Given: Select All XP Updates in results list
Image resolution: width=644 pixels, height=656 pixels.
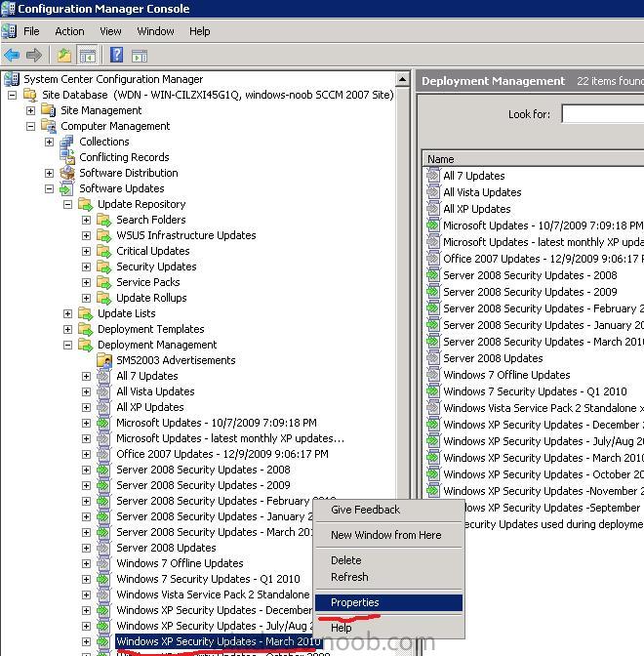Looking at the screenshot, I should coord(477,209).
